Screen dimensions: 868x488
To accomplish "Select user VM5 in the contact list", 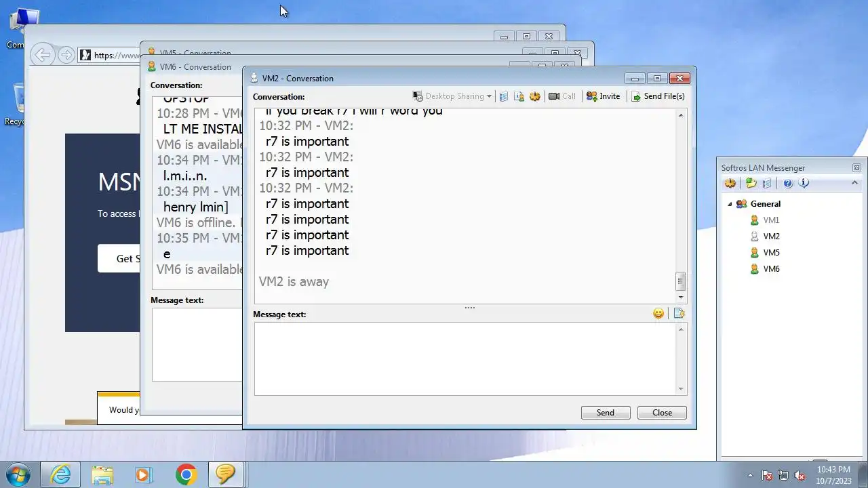I will point(771,253).
